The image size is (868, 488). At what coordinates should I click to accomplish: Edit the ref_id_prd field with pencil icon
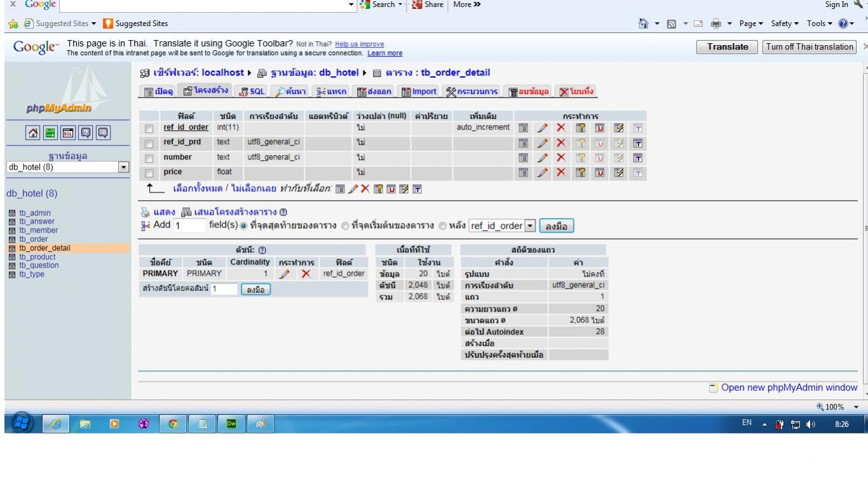point(542,142)
